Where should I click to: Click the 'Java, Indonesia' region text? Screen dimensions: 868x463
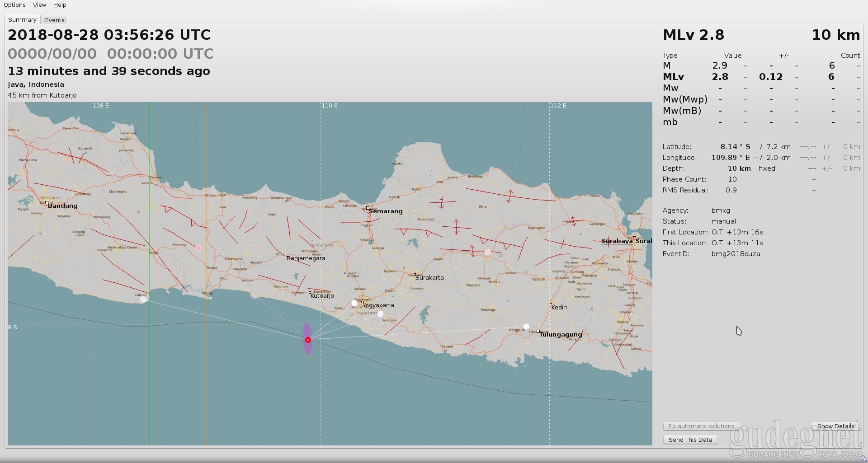[36, 84]
